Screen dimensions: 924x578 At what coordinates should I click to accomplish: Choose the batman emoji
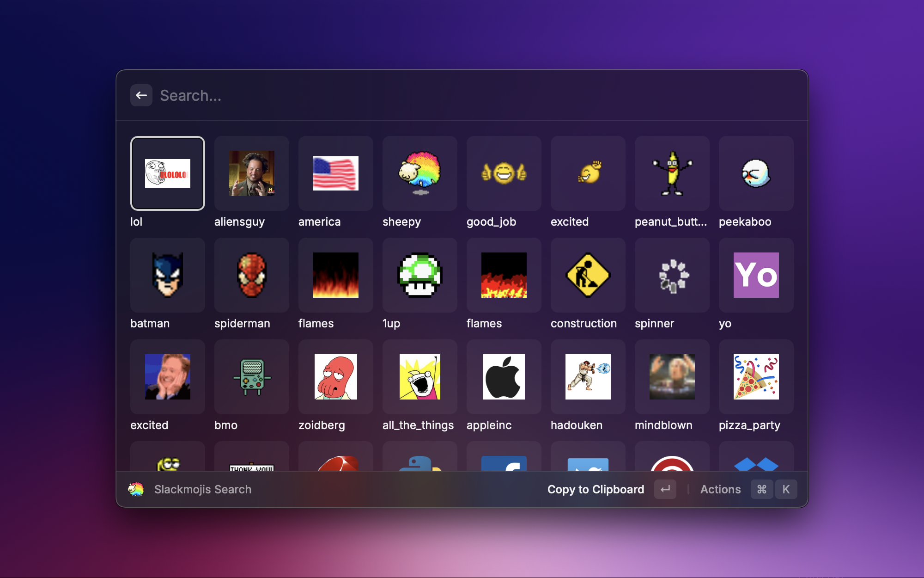(x=168, y=275)
